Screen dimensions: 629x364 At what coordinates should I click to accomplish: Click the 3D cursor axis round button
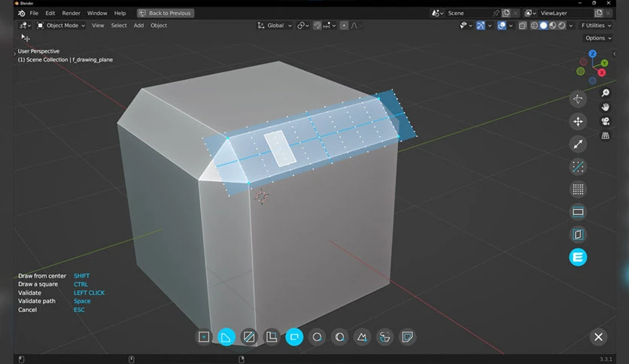(578, 99)
